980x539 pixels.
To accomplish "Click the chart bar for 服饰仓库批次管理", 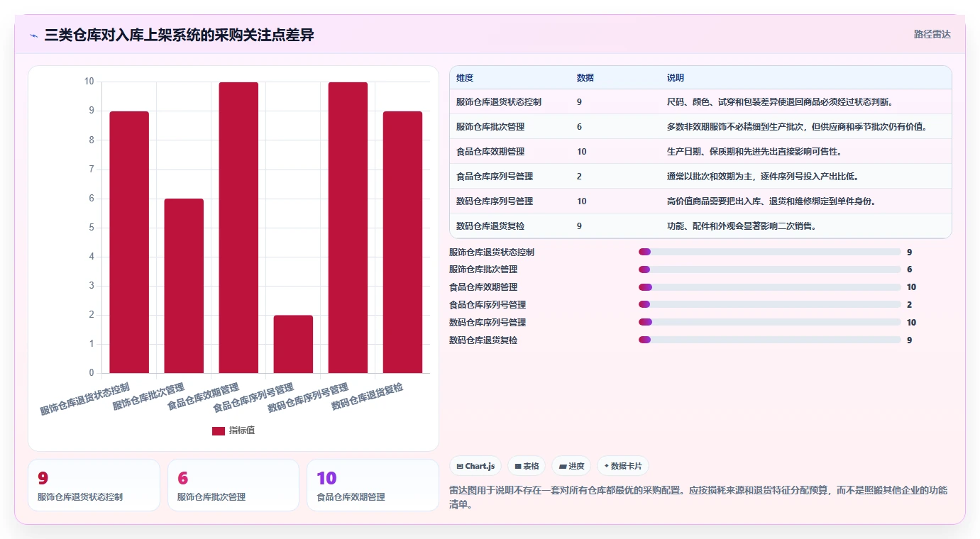I will click(x=184, y=286).
